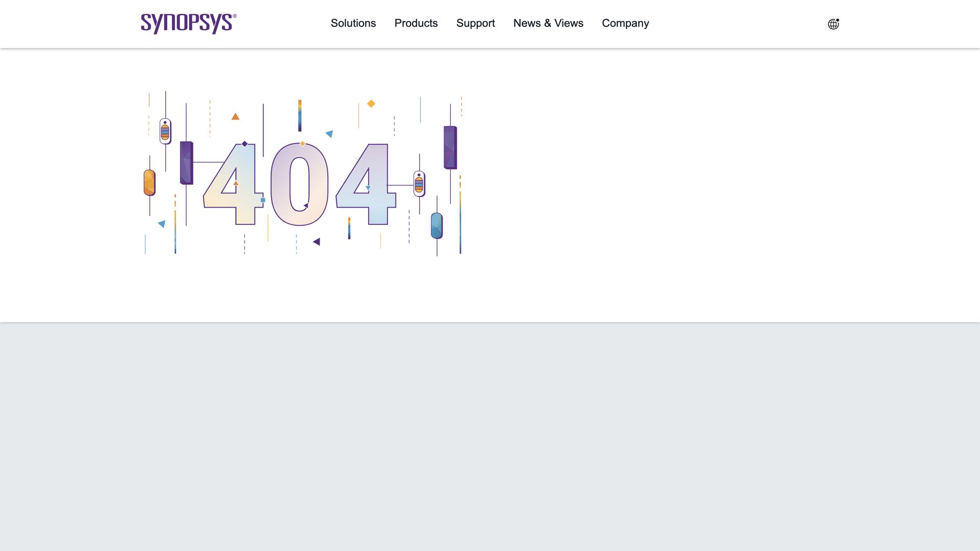Screen dimensions: 980x551
Task: Select Support in the navigation bar
Action: tap(476, 23)
